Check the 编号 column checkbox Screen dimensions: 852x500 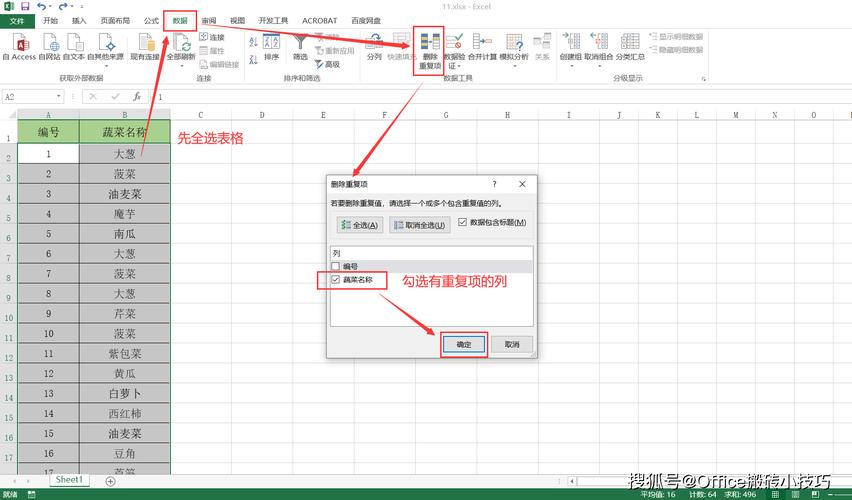click(335, 266)
